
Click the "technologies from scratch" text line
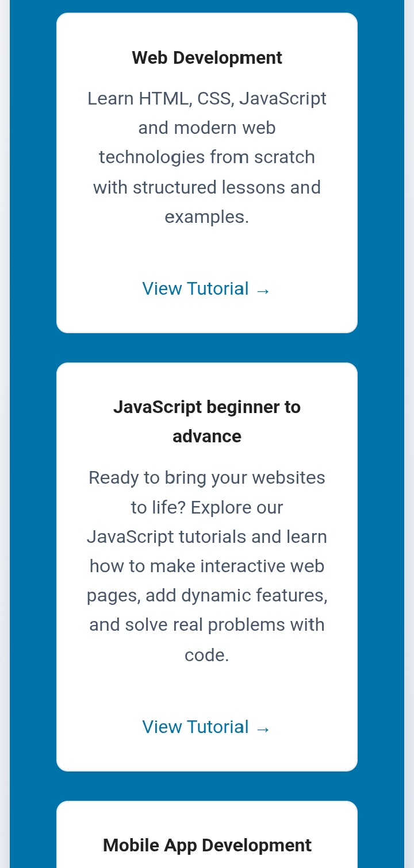tap(207, 157)
